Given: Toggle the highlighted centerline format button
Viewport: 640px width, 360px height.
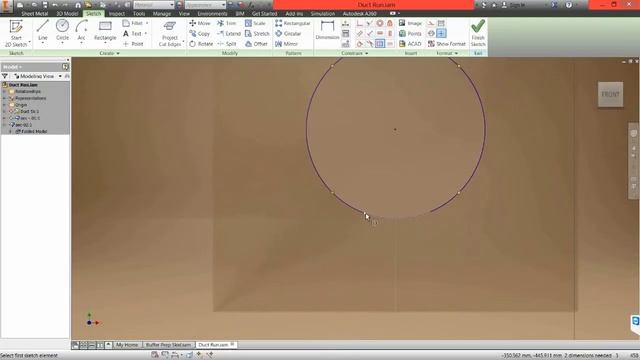Looking at the screenshot, I should tap(441, 33).
